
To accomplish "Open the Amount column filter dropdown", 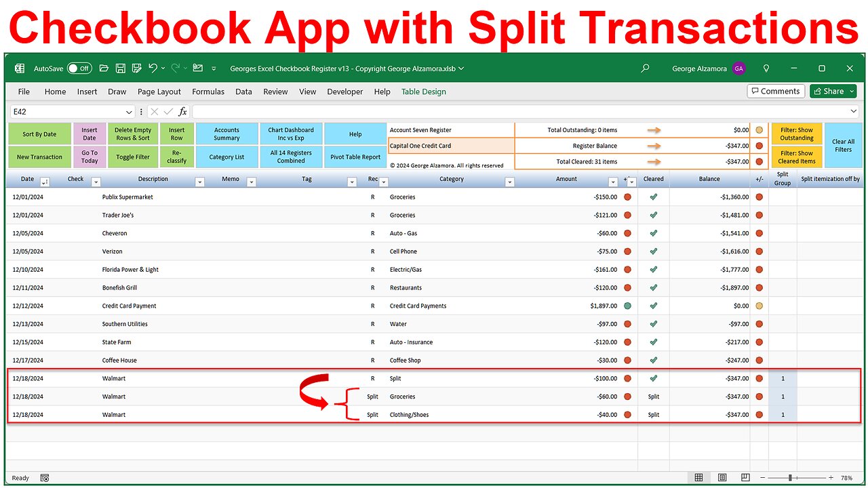I will pos(613,182).
